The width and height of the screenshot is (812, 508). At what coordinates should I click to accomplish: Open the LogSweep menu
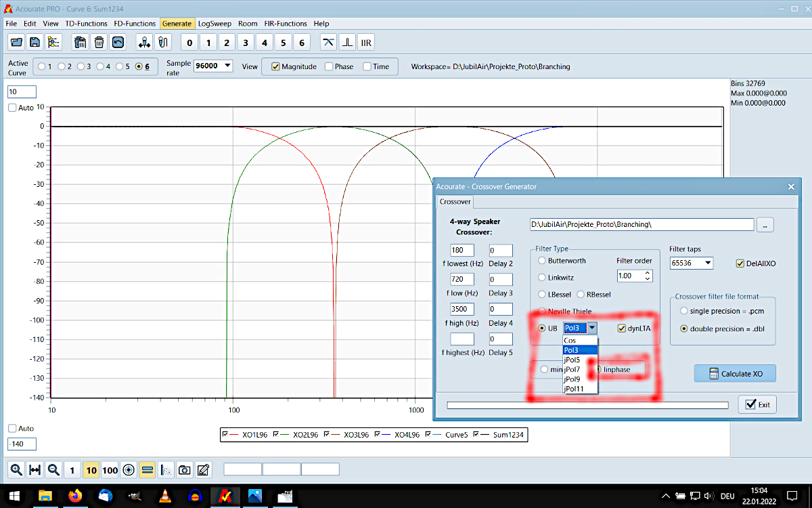pyautogui.click(x=214, y=24)
